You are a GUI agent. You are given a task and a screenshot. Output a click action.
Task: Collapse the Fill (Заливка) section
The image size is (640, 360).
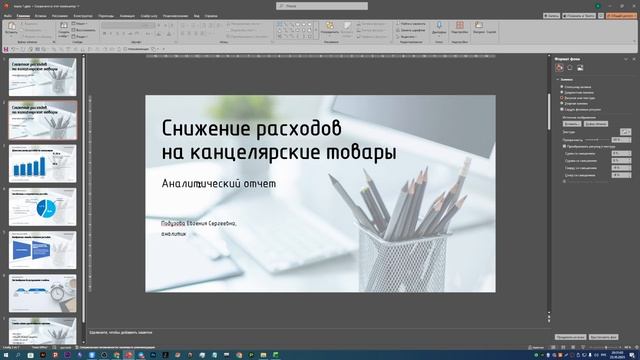point(558,80)
